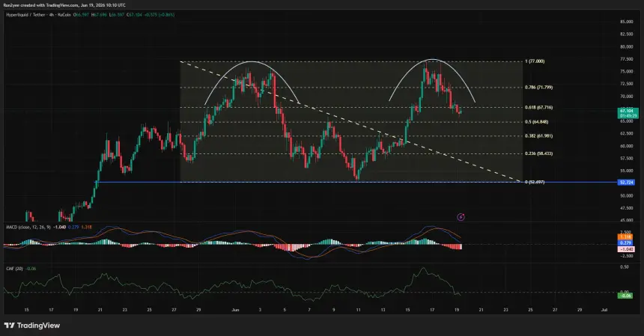The width and height of the screenshot is (644, 336).
Task: Click the -2.500 label on the MACD scale
Action: 626,256
